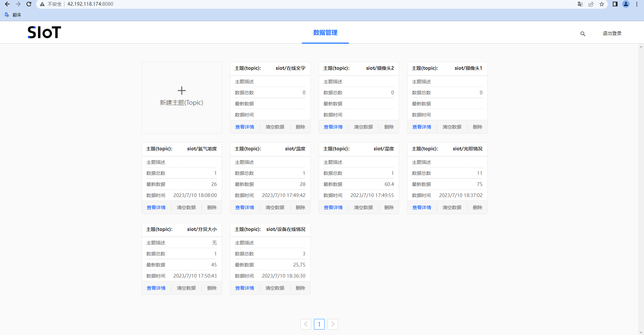View details of siot/摄像头1 topic
The image size is (644, 335).
(422, 127)
